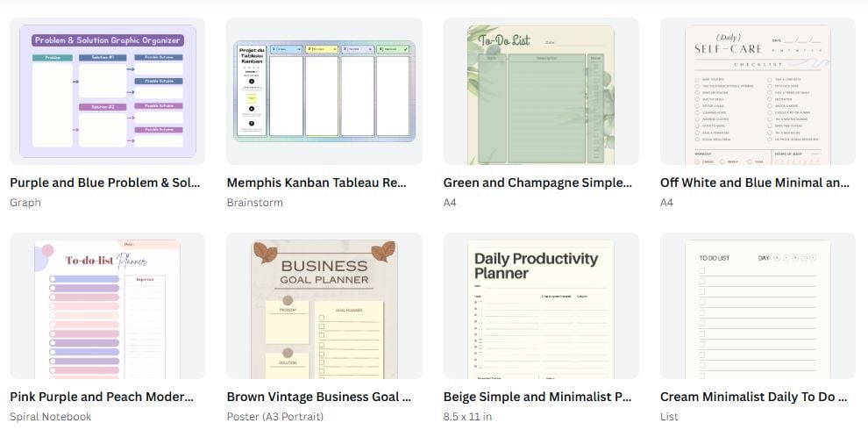Click the 'Off White and Blue Minimal an...' title

point(755,183)
